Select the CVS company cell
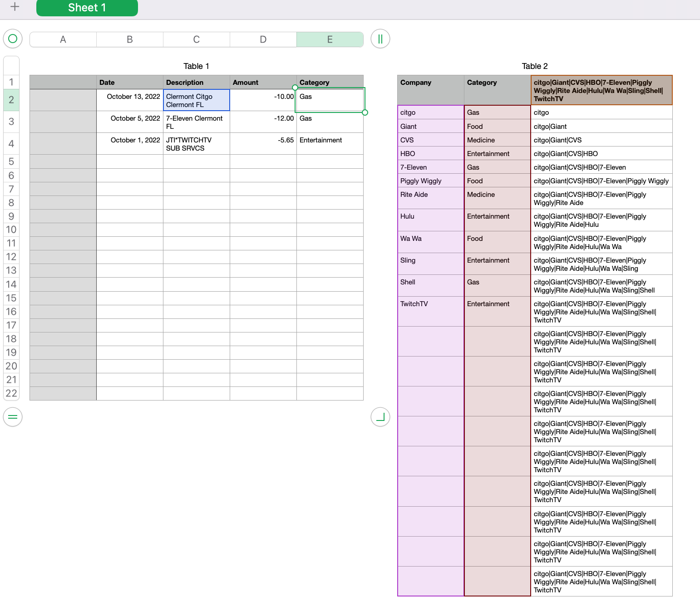Viewport: 700px width, 606px height. tap(431, 140)
